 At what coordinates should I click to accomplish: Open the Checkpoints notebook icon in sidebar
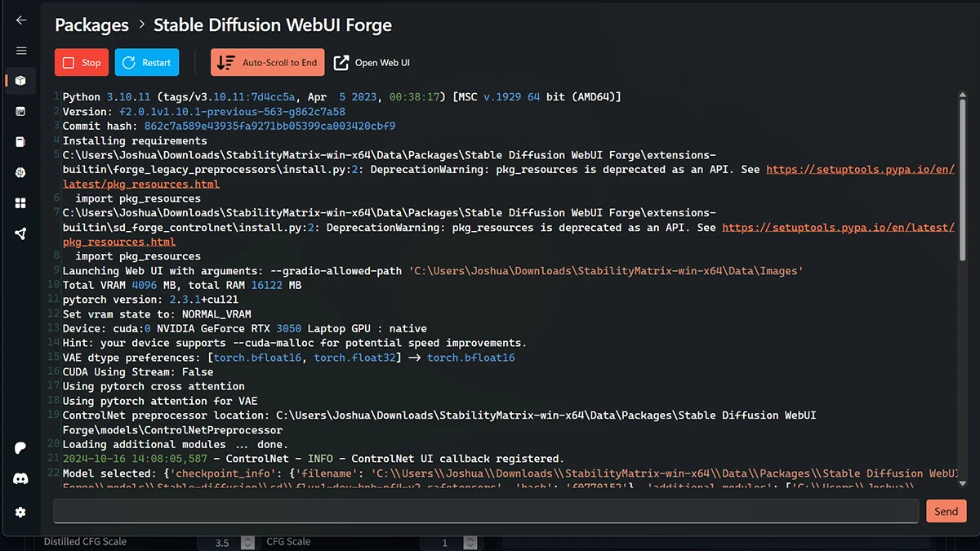coord(21,142)
